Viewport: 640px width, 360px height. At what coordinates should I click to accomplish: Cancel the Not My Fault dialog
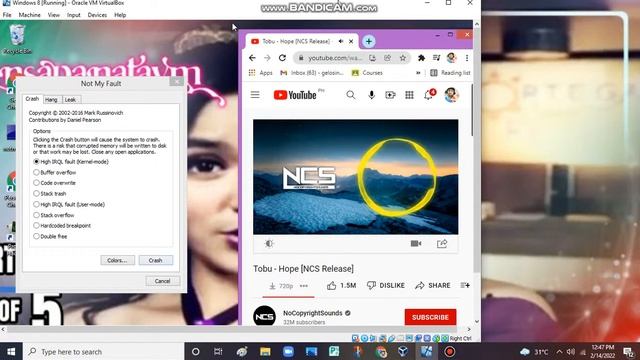[x=162, y=281]
